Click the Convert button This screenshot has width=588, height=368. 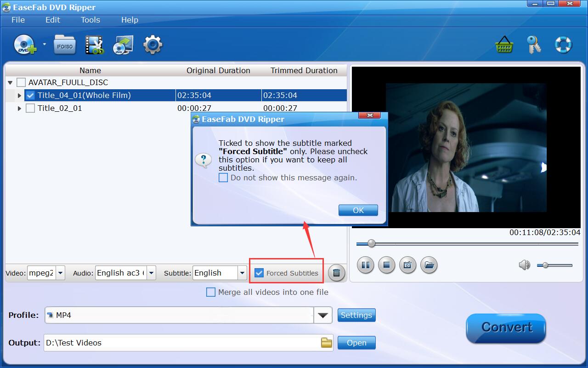(x=506, y=328)
